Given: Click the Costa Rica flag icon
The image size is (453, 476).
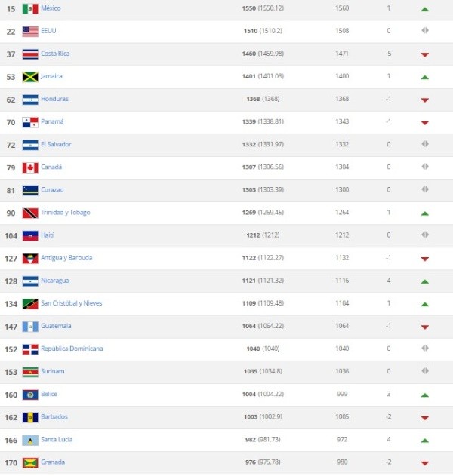Looking at the screenshot, I should tap(30, 54).
